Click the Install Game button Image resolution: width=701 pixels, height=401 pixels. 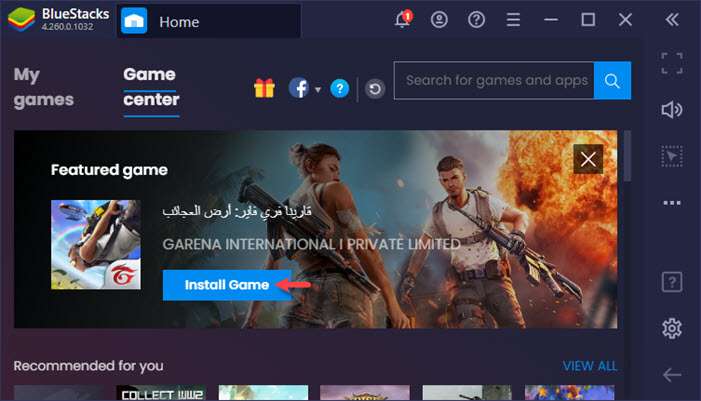227,285
